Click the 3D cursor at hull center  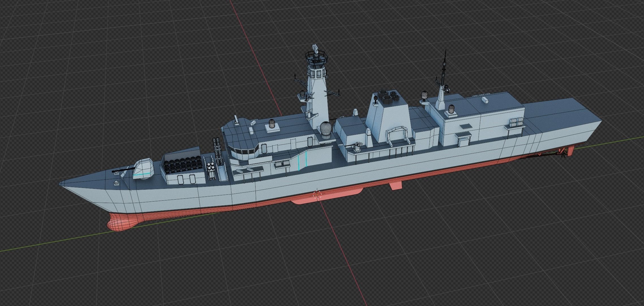(x=317, y=195)
